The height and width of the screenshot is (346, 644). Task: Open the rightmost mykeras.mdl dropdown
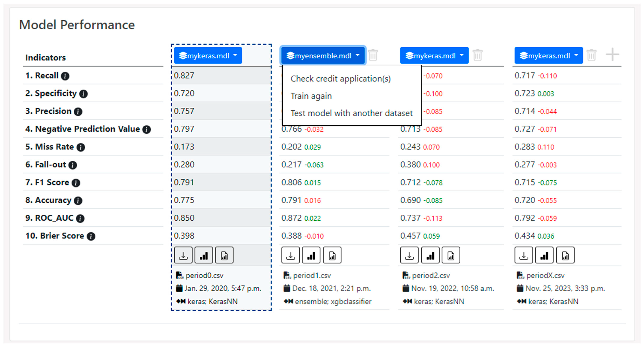coord(549,55)
